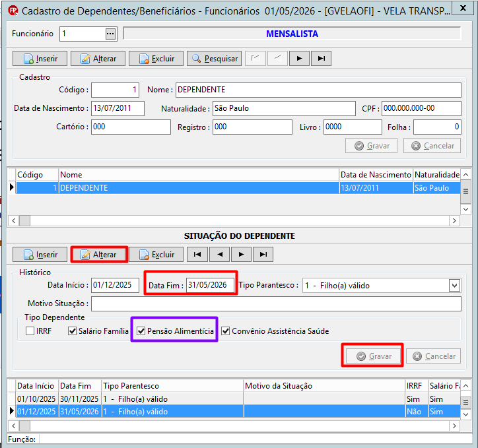The width and height of the screenshot is (478, 448).
Task: Click Excluir under Situação do Dependente
Action: (x=156, y=254)
